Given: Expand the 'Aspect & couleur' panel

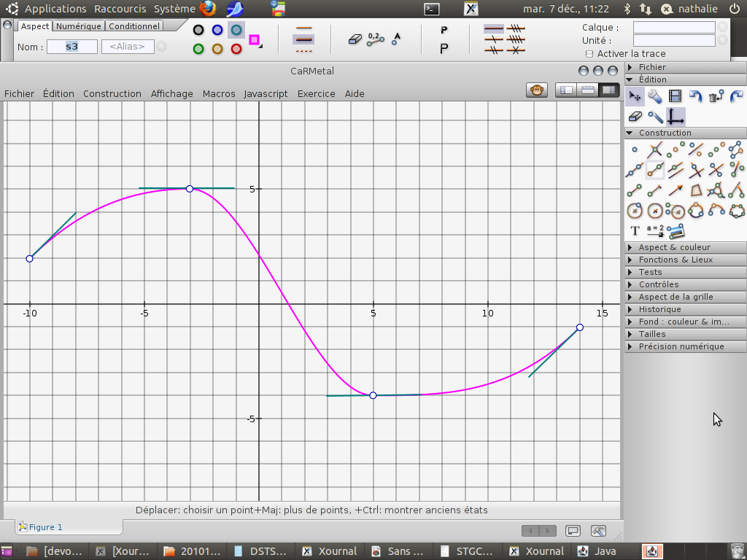Looking at the screenshot, I should click(x=674, y=247).
